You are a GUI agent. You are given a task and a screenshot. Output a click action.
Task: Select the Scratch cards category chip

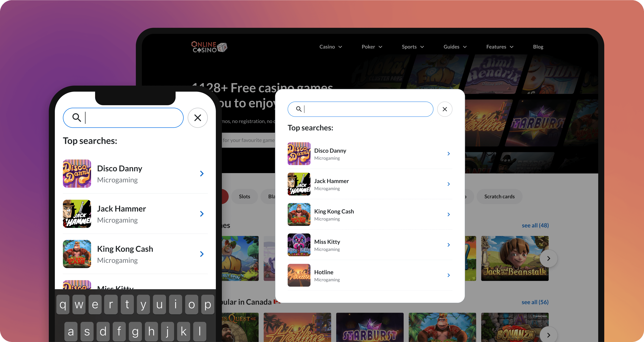click(x=499, y=197)
